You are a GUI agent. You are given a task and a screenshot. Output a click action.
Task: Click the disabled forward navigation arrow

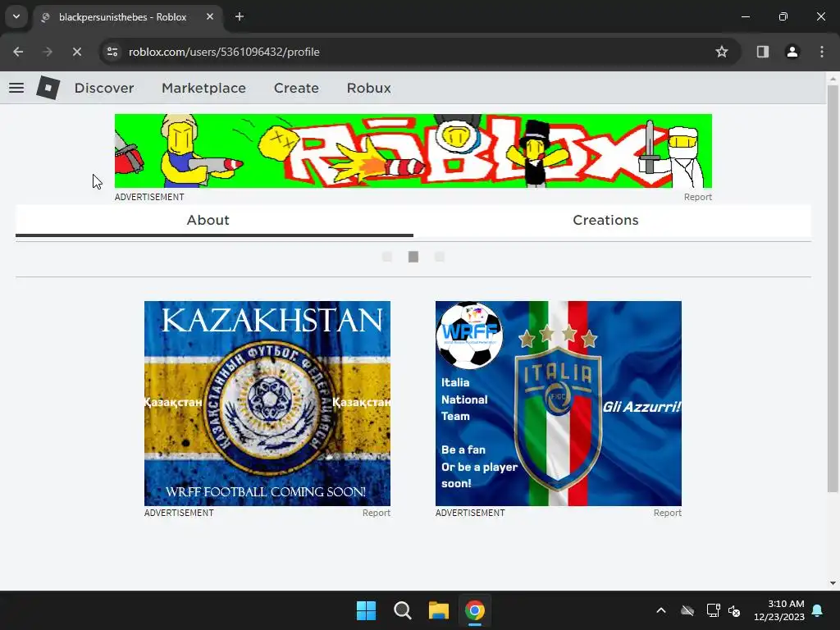(47, 52)
